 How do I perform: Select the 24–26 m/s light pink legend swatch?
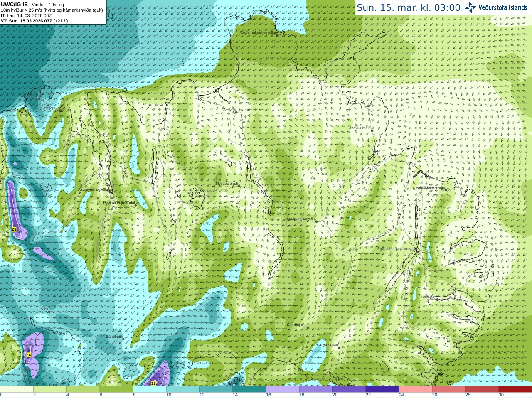click(416, 389)
